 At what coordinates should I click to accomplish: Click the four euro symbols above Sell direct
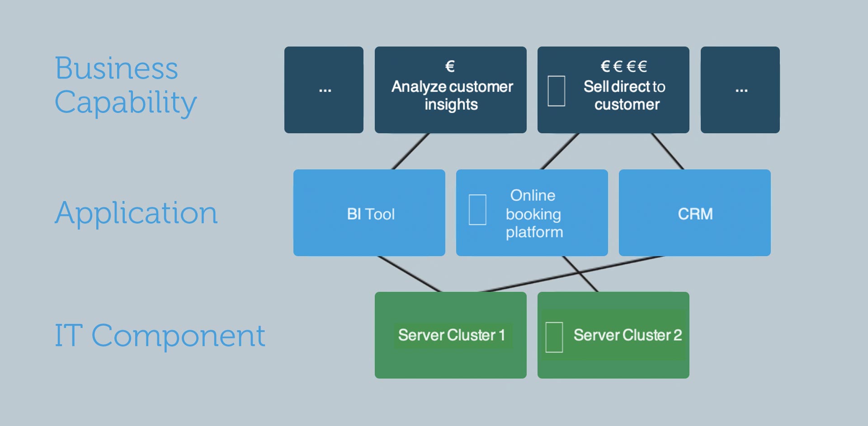[x=623, y=66]
